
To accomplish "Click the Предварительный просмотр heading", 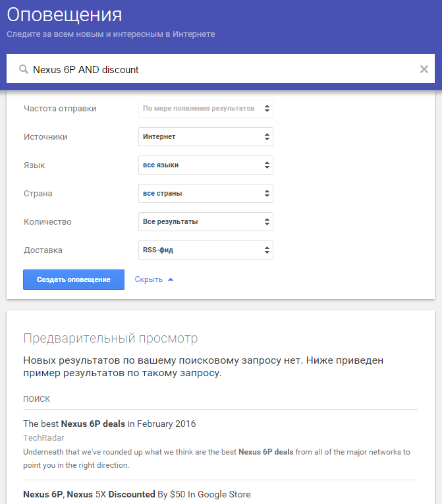I will (x=111, y=339).
